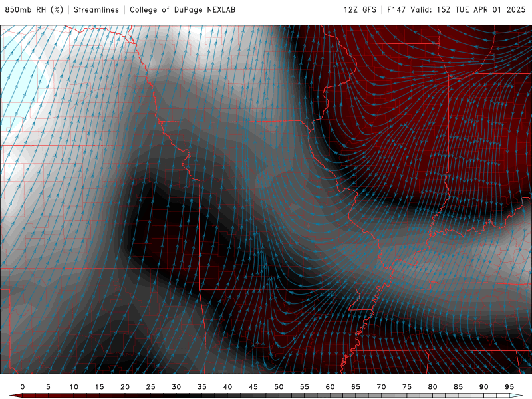The image size is (532, 399).
Task: Click the "70" label on the color scale
Action: coord(381,387)
